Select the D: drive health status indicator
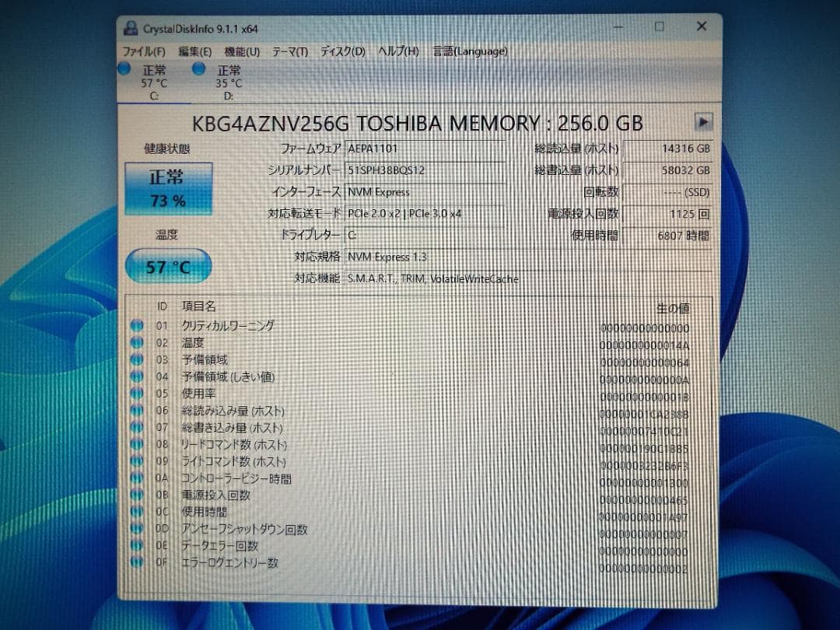Screen dimensions: 840x630 [198, 69]
